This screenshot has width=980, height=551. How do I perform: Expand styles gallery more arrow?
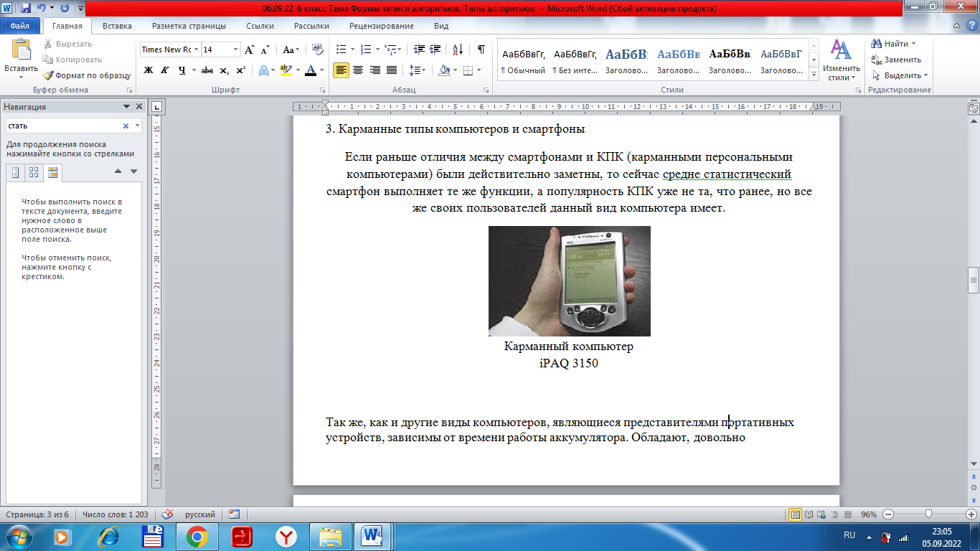pyautogui.click(x=814, y=75)
